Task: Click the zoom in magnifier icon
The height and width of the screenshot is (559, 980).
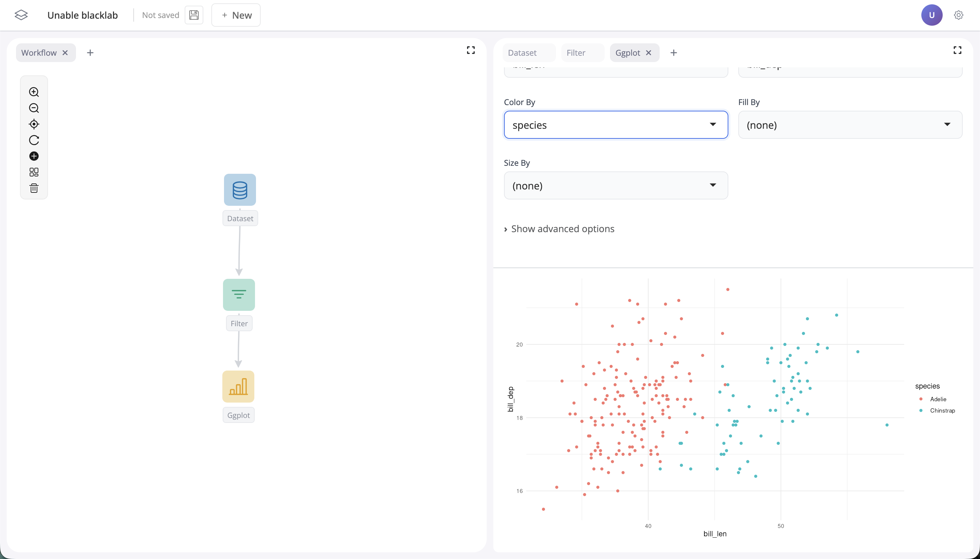Action: (x=34, y=92)
